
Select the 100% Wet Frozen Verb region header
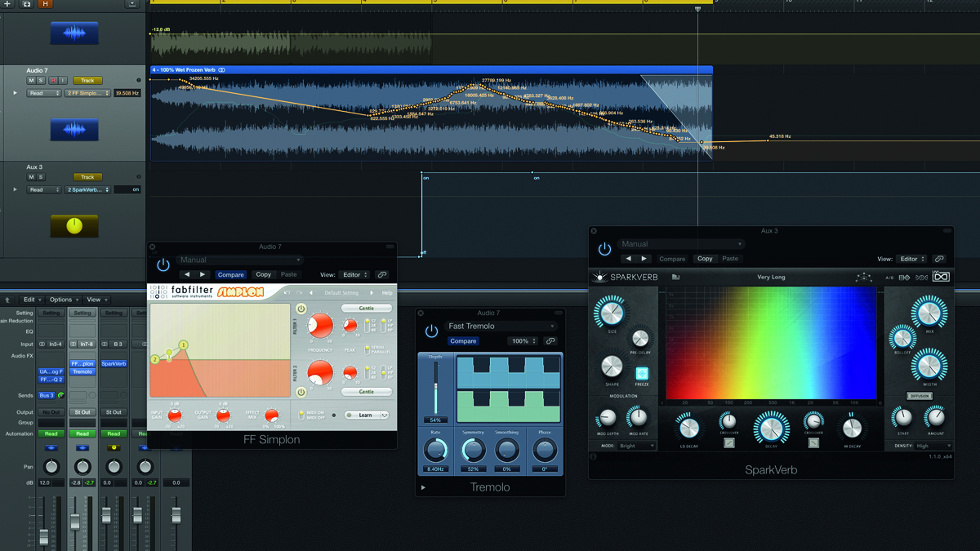click(x=431, y=70)
